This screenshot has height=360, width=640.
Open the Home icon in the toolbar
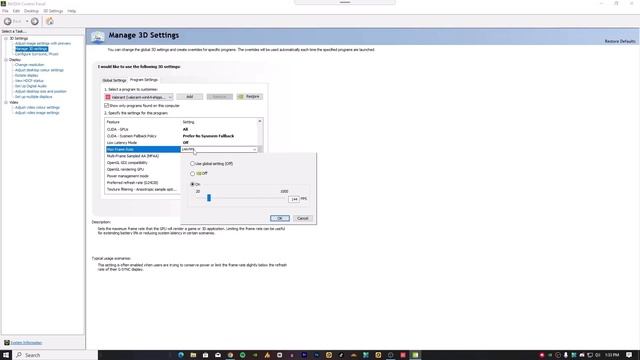click(50, 21)
